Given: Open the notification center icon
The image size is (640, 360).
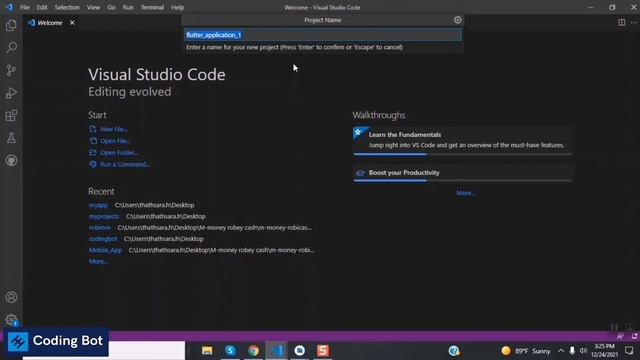Looking at the screenshot, I should click(629, 351).
